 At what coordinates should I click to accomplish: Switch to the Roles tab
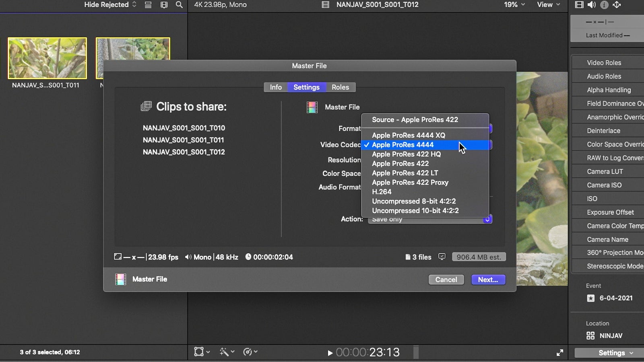point(340,87)
